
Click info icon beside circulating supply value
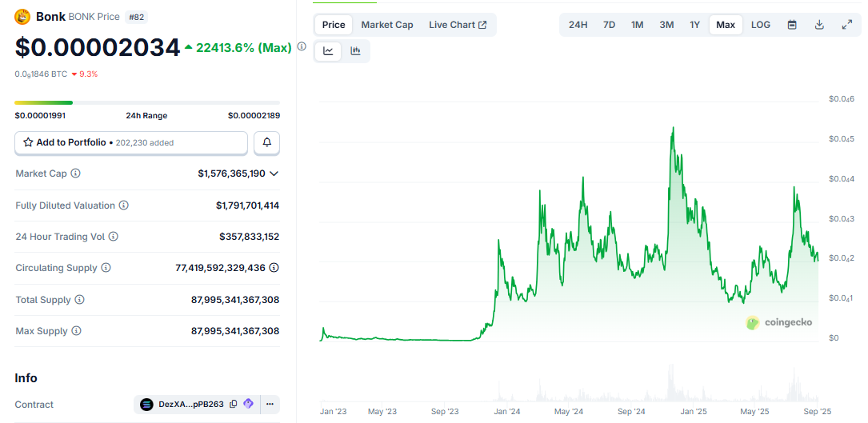(x=274, y=268)
